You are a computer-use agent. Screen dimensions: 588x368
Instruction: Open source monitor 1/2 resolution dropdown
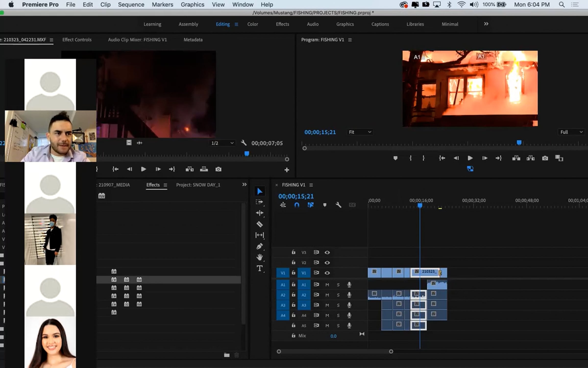tap(222, 143)
